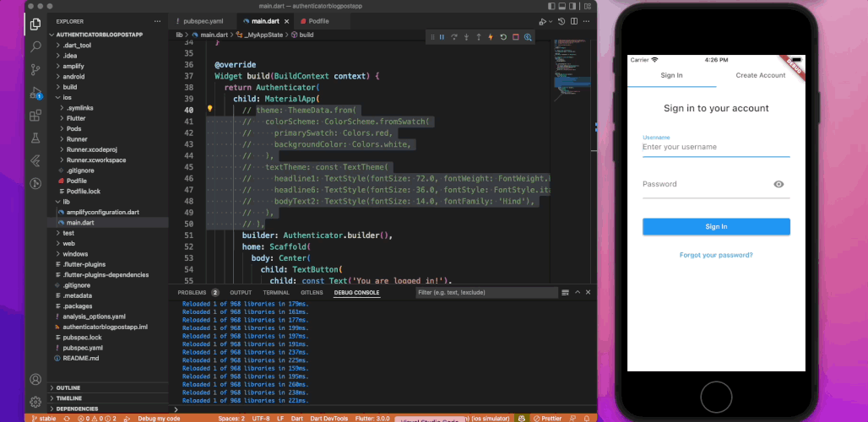Switch to the TERMINAL panel tab
This screenshot has width=868, height=422.
coord(275,293)
